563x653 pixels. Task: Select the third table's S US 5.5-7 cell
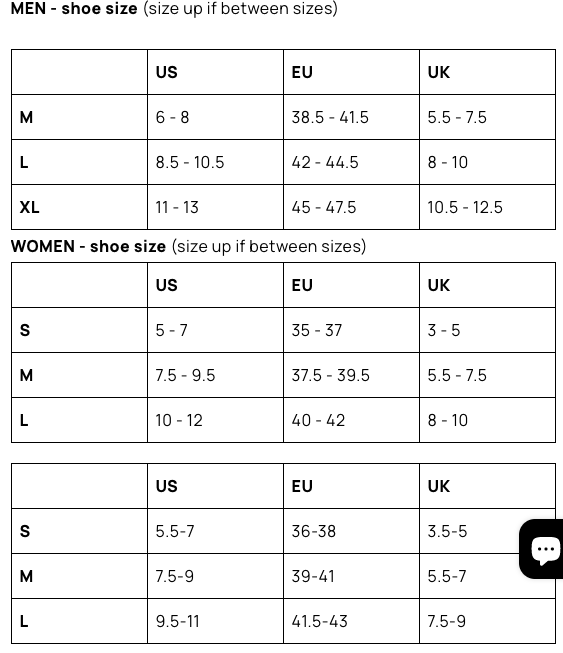[x=215, y=531]
